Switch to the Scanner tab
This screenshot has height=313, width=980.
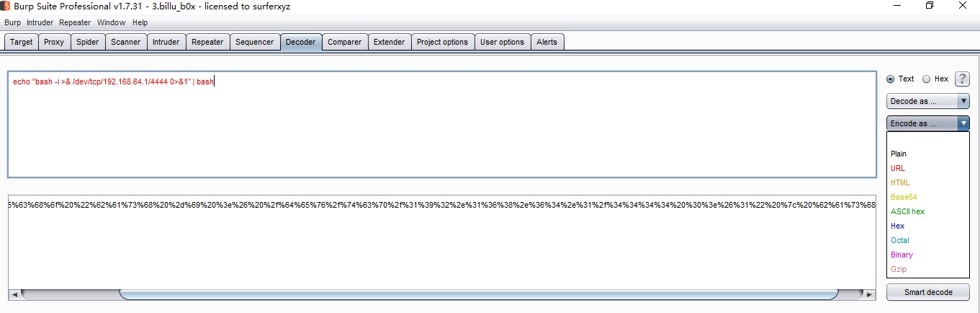pyautogui.click(x=126, y=42)
